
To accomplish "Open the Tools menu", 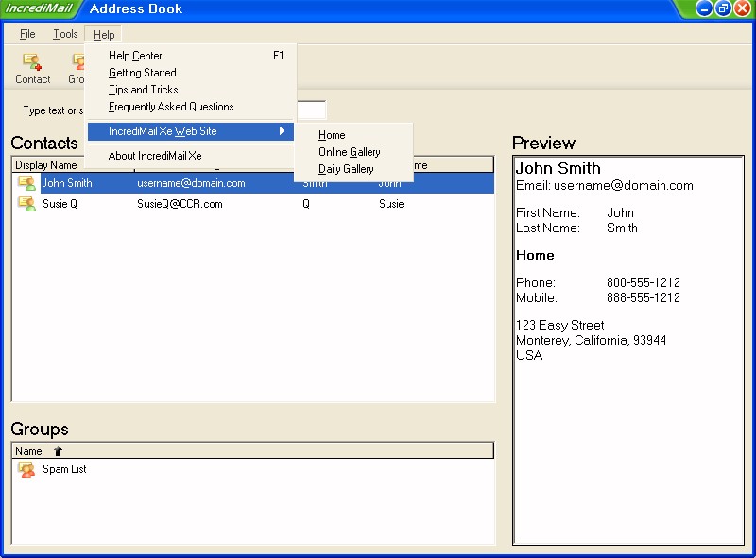I will point(65,34).
